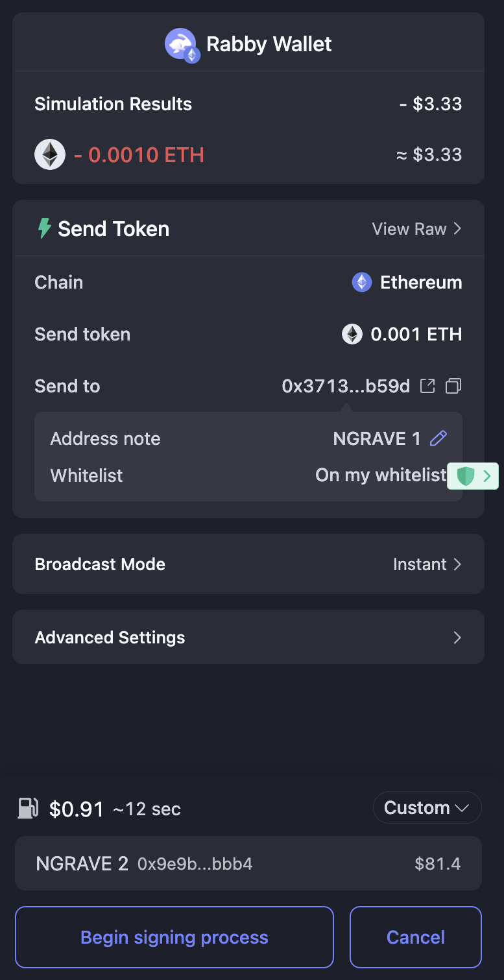Edit the NGRAVE 1 address note

point(438,438)
